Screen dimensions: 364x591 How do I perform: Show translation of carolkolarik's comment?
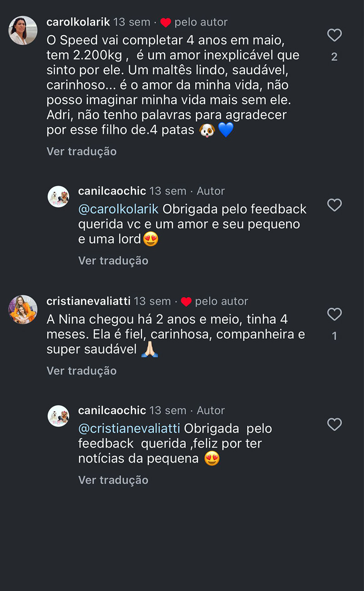81,151
